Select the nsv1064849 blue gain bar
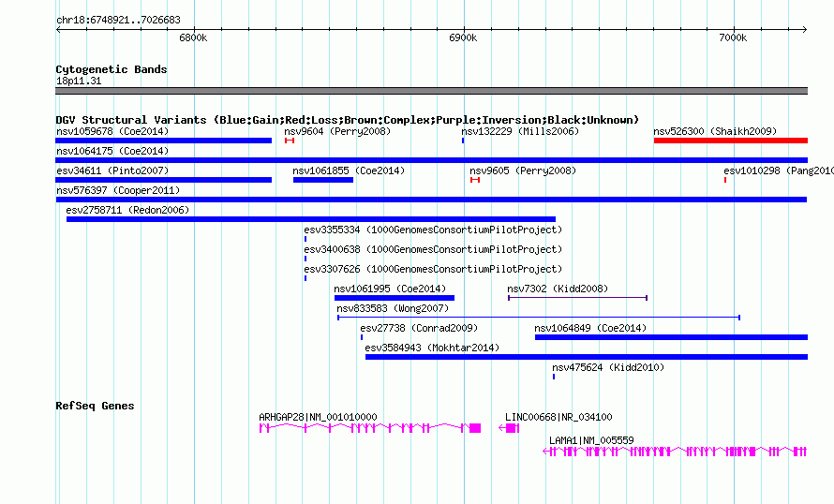Viewport: 834px width, 504px height. click(x=671, y=337)
